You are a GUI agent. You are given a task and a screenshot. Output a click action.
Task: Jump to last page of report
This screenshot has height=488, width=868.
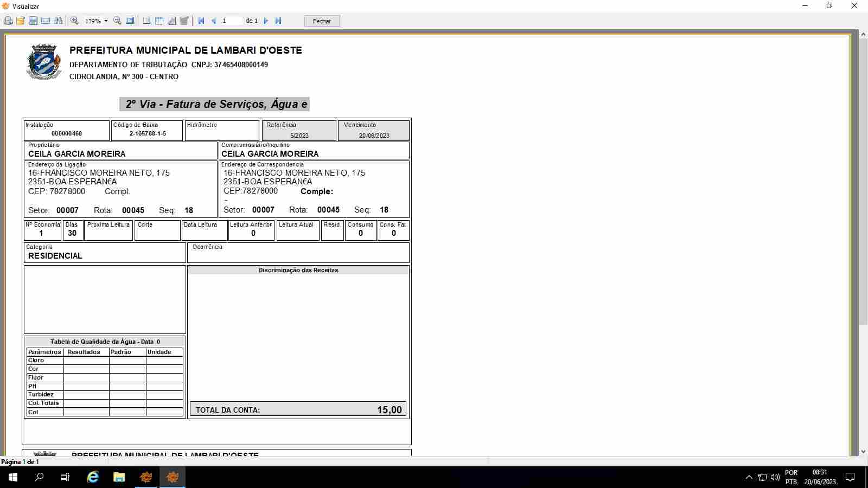click(x=278, y=21)
